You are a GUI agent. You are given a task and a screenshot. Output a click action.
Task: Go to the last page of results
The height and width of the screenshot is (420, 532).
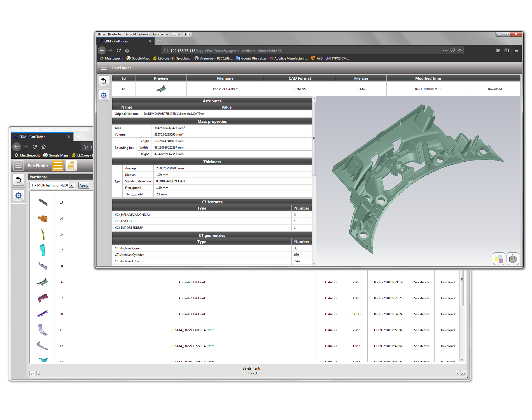[463, 374]
